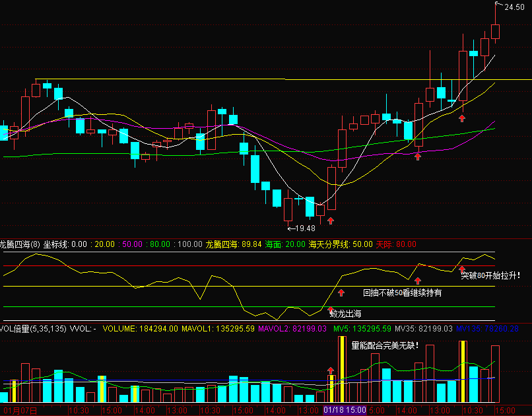Click red arrow directly above 蛟龙出海 text

click(x=330, y=308)
